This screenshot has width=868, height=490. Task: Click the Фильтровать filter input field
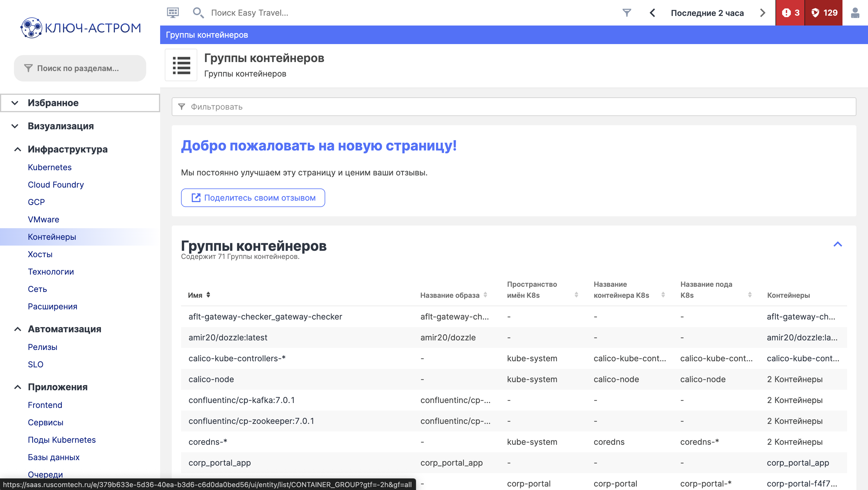(x=513, y=107)
